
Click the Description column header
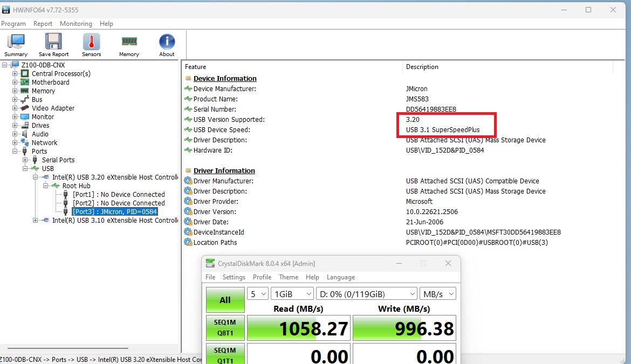pyautogui.click(x=507, y=67)
